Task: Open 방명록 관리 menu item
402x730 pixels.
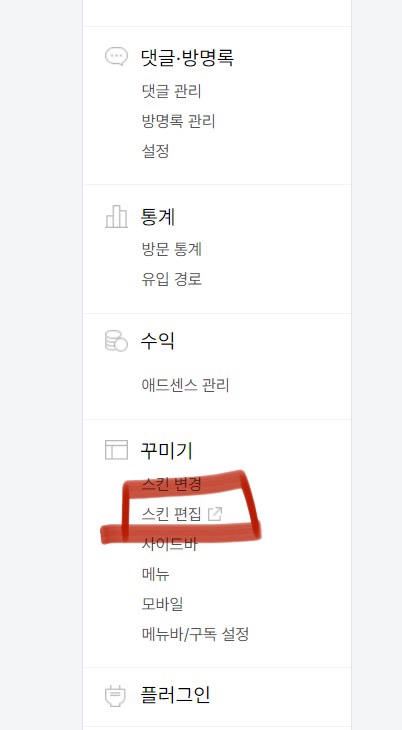Action: pos(178,121)
